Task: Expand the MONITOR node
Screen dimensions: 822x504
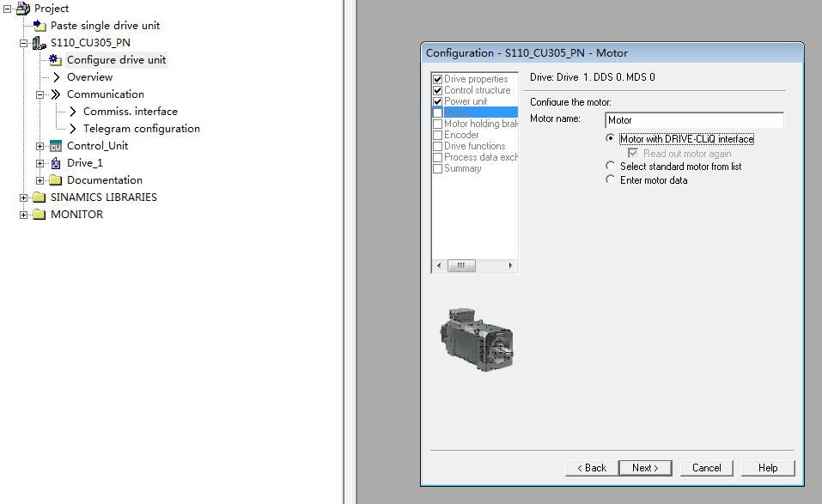Action: click(x=23, y=215)
